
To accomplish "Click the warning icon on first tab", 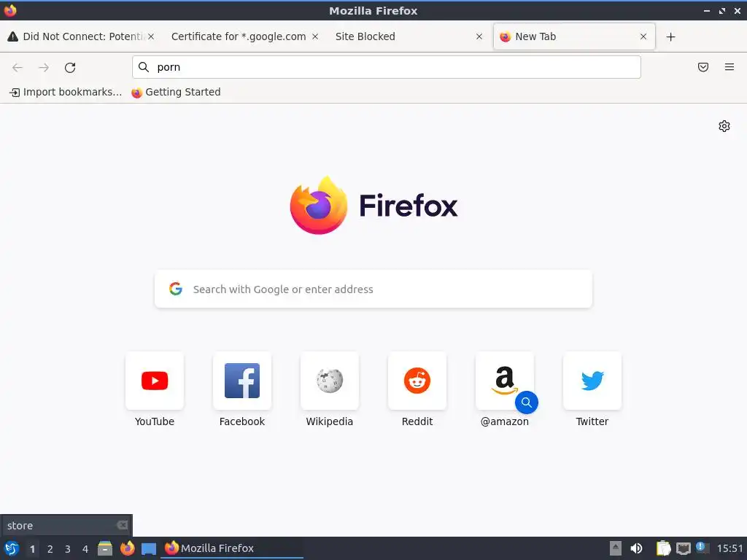I will tap(13, 36).
